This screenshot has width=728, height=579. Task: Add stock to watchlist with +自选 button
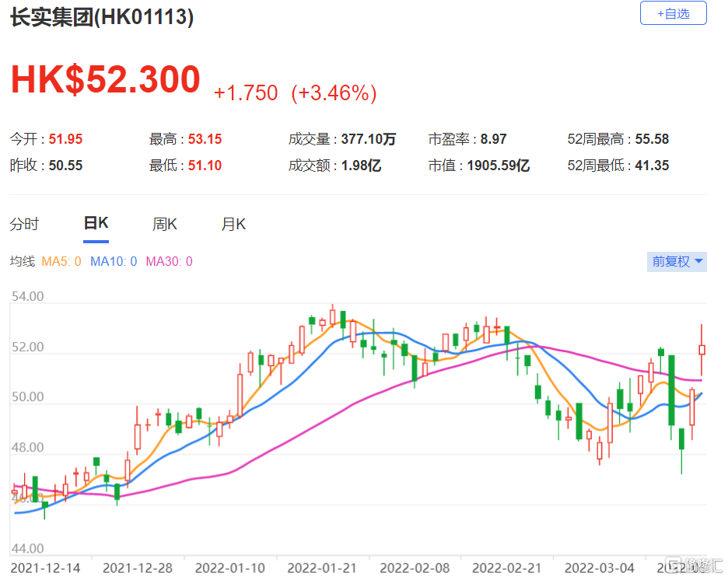tap(674, 13)
